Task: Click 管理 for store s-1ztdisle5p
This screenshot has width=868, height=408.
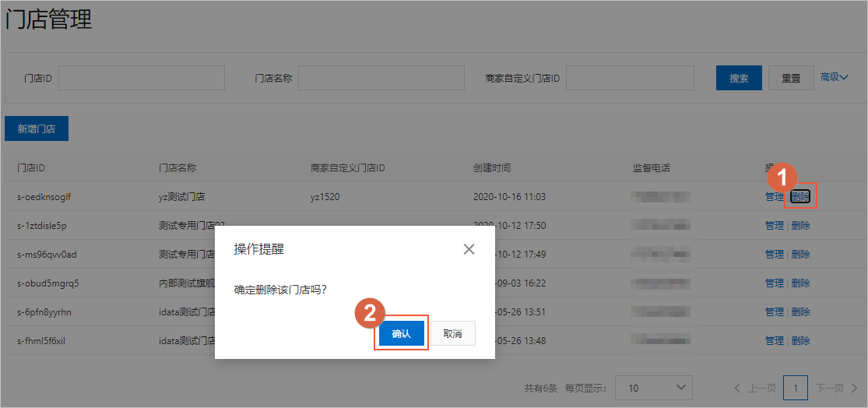Action: [x=775, y=225]
